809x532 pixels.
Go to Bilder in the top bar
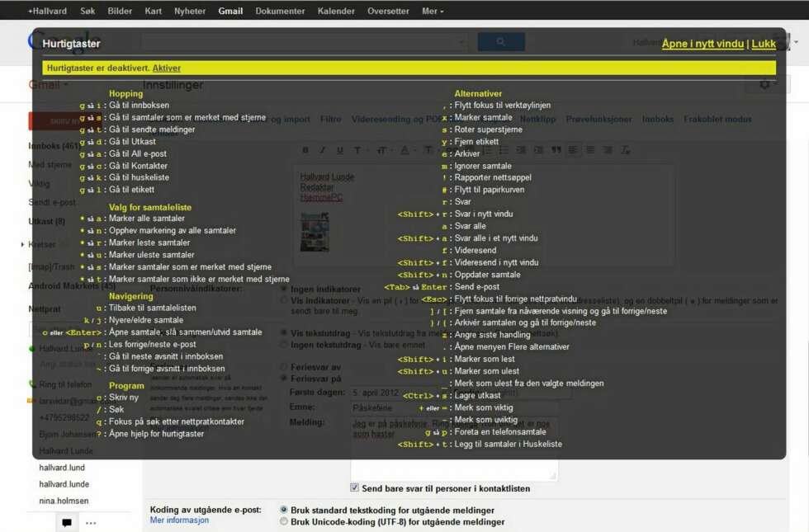tap(120, 11)
